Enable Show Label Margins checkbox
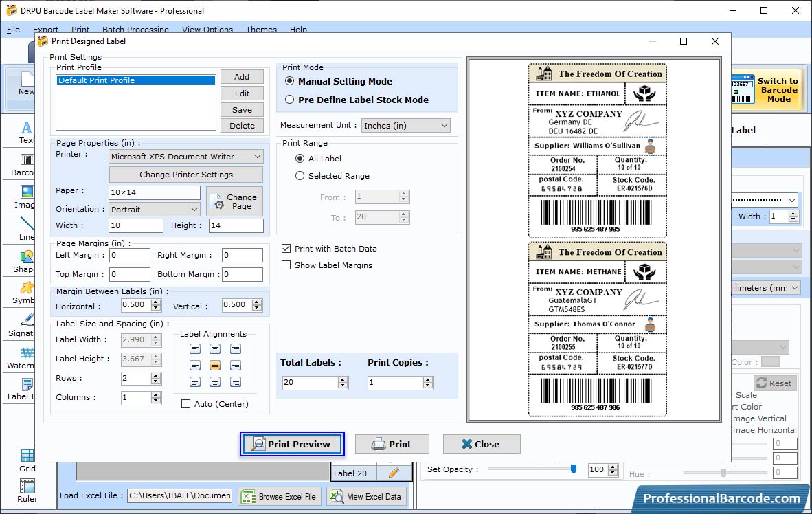812x514 pixels. pyautogui.click(x=286, y=265)
